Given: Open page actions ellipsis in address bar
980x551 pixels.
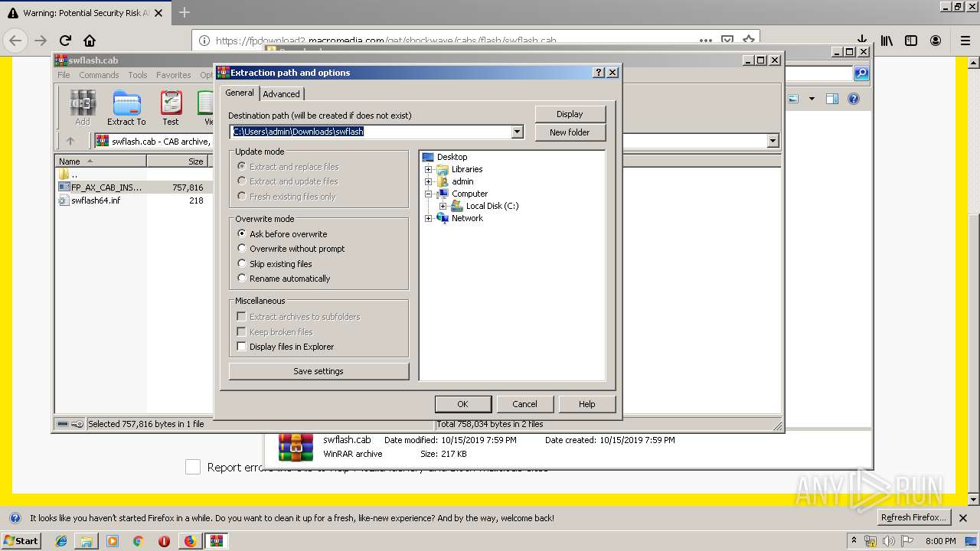Looking at the screenshot, I should click(705, 41).
